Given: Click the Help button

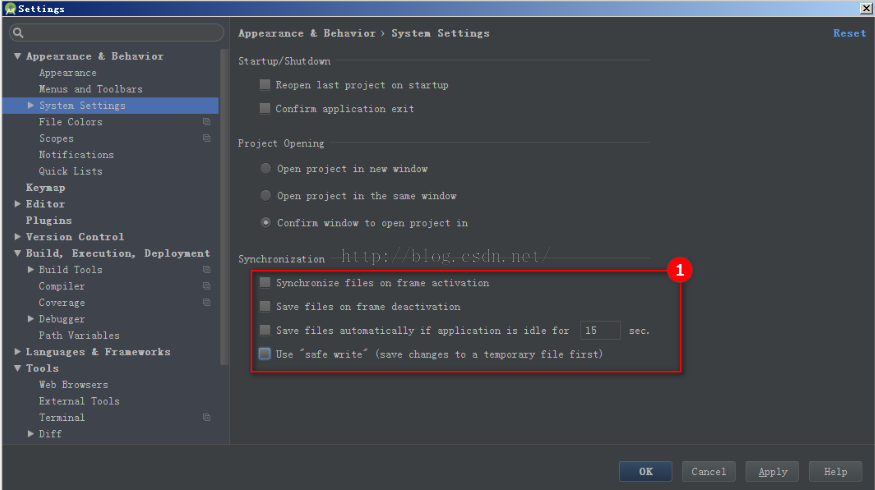Looking at the screenshot, I should coord(835,472).
